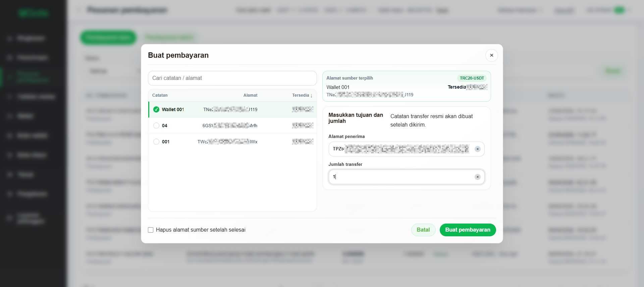Click the "Masukkan tujuan dan jumlah" heading
The width and height of the screenshot is (644, 287).
pyautogui.click(x=356, y=118)
